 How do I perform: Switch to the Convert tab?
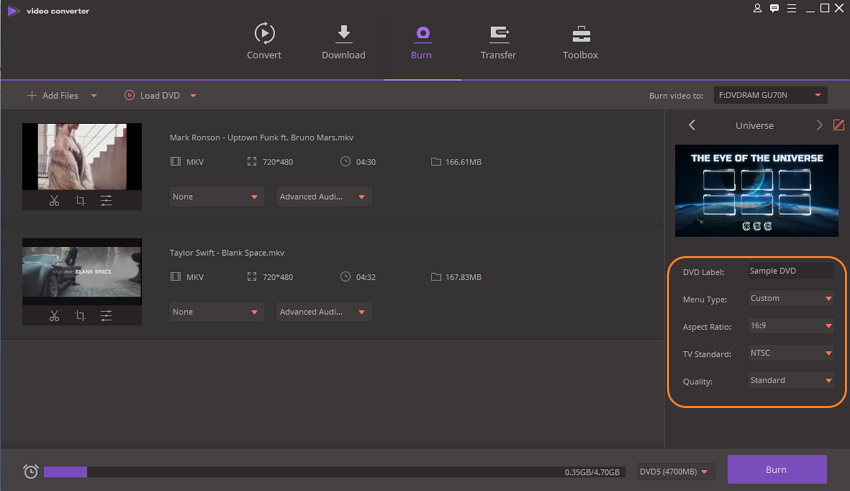tap(264, 42)
